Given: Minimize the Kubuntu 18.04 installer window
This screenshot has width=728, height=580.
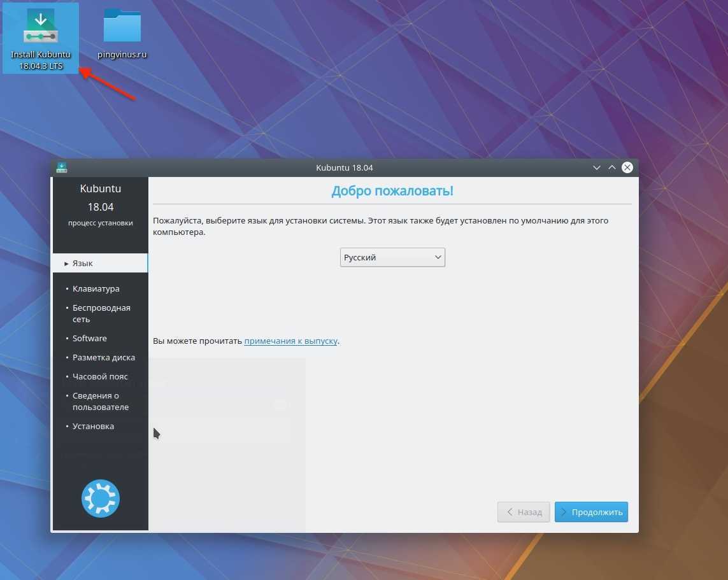Looking at the screenshot, I should (597, 167).
